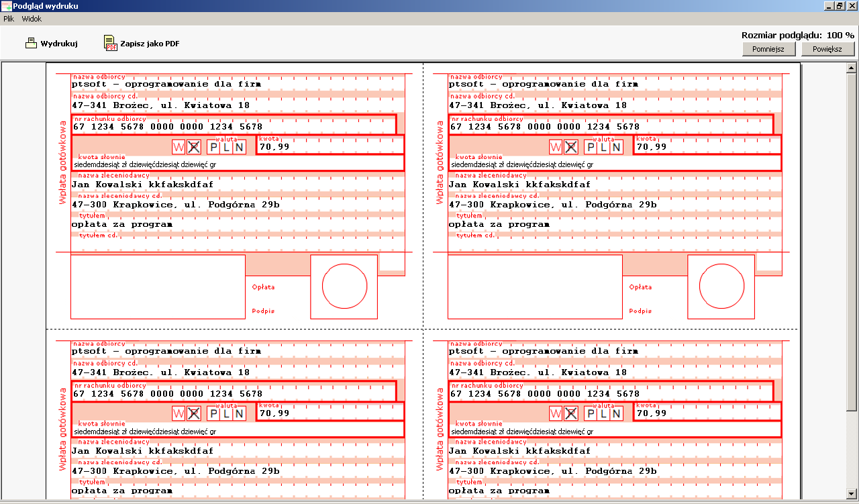Click the Powiększ zoom-in button
Viewport: 859px width, 504px height.
tap(827, 49)
